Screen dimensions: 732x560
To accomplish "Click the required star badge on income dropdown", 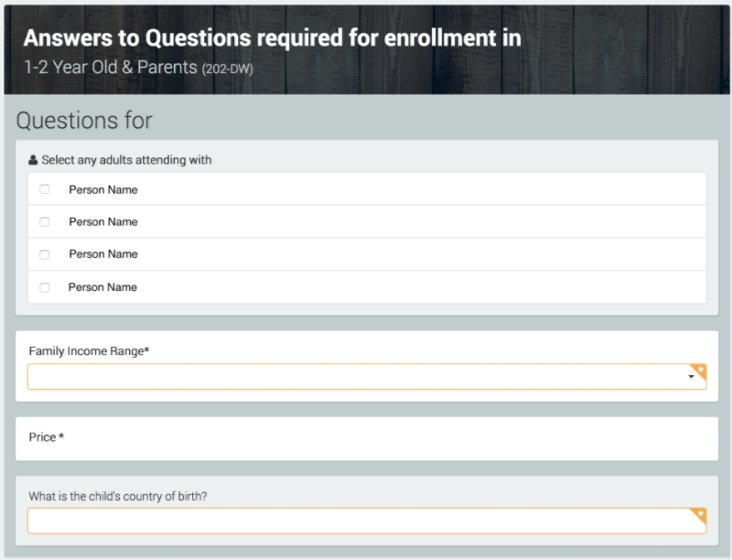I will point(699,370).
